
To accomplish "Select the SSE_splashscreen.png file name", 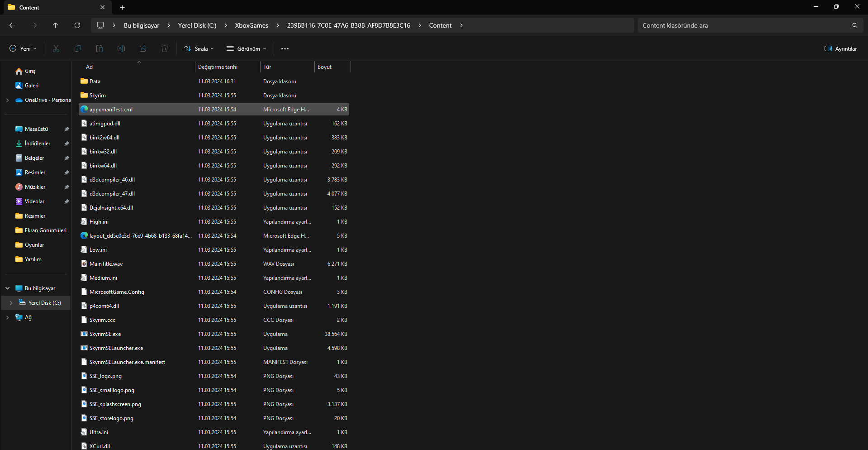I will click(x=115, y=404).
